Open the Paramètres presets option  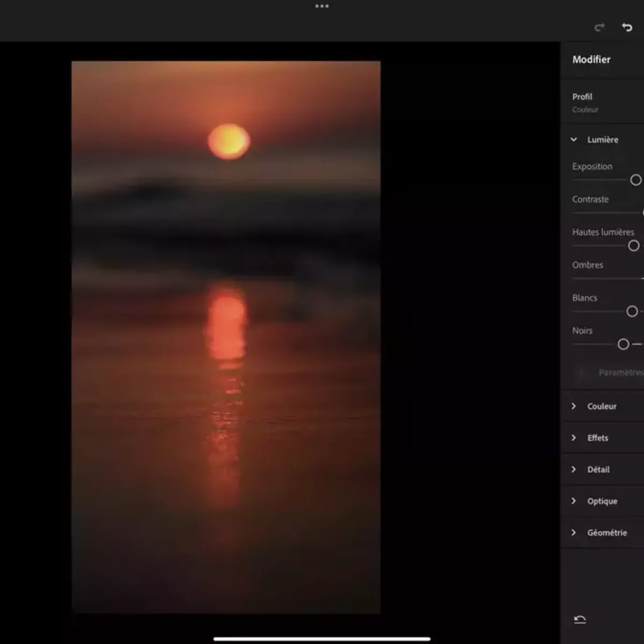(620, 372)
